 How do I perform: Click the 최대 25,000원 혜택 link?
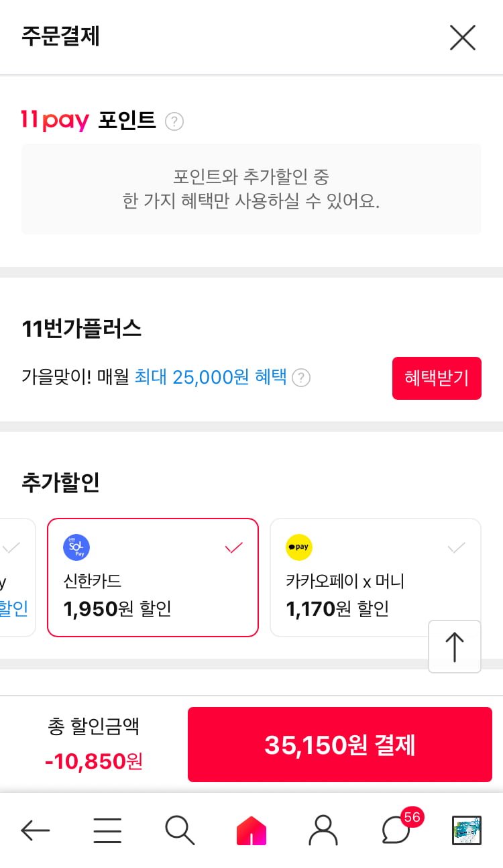(x=211, y=378)
